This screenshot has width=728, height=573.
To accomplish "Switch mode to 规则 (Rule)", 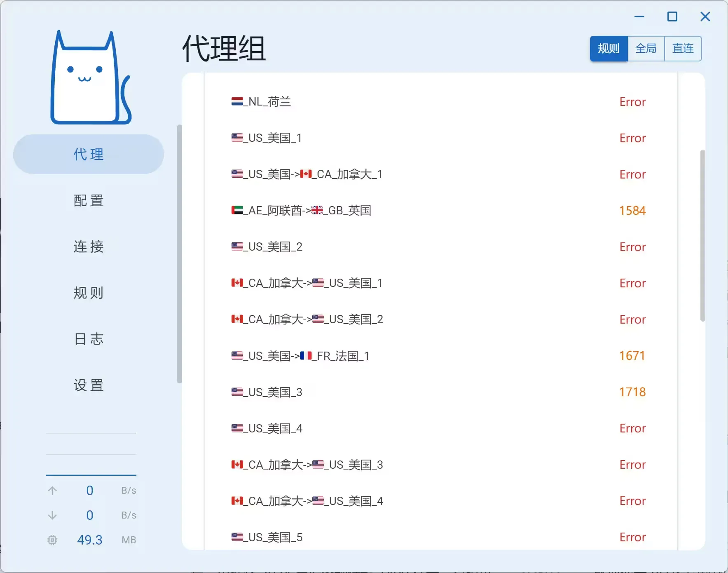I will pos(609,49).
